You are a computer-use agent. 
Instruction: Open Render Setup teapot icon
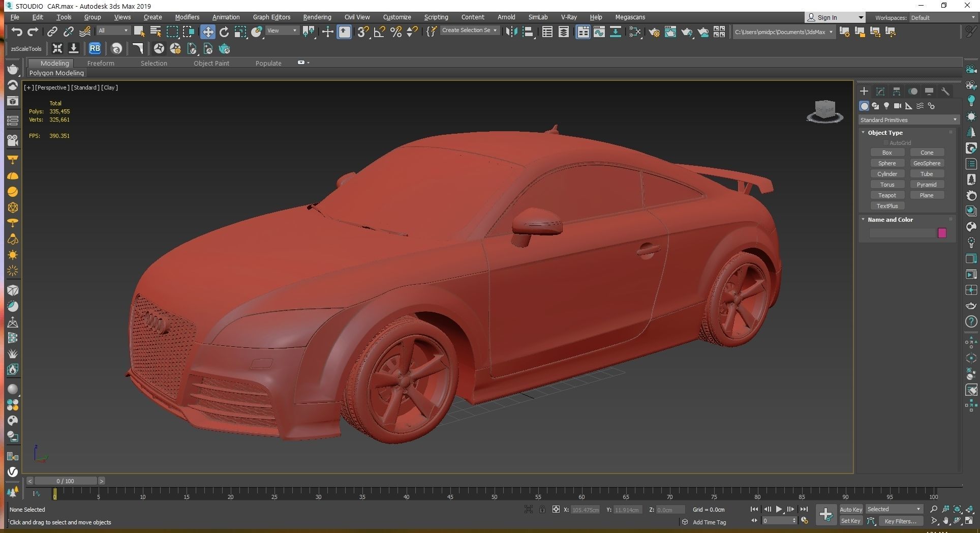(x=654, y=32)
